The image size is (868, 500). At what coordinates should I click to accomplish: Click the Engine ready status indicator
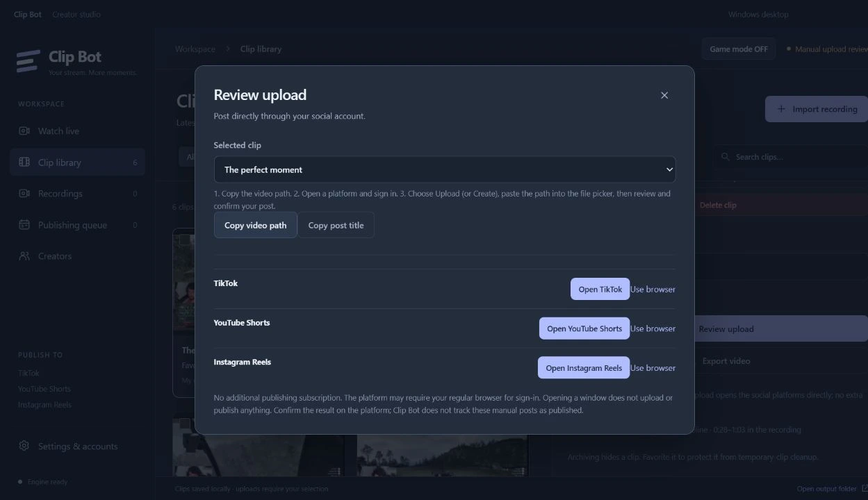coord(43,481)
